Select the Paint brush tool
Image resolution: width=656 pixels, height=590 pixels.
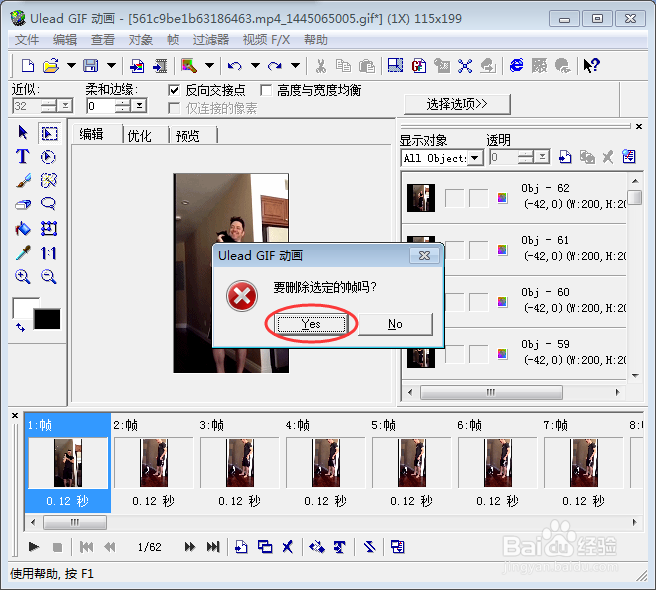tap(23, 181)
